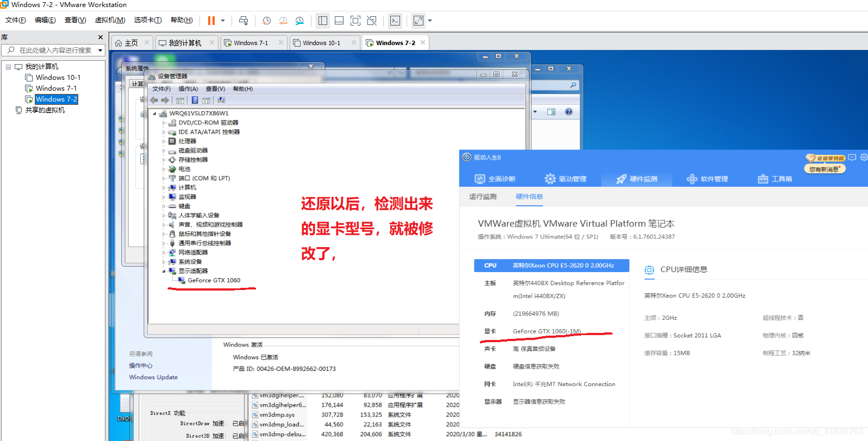
Task: Expand the 网络适配器 node
Action: [164, 253]
